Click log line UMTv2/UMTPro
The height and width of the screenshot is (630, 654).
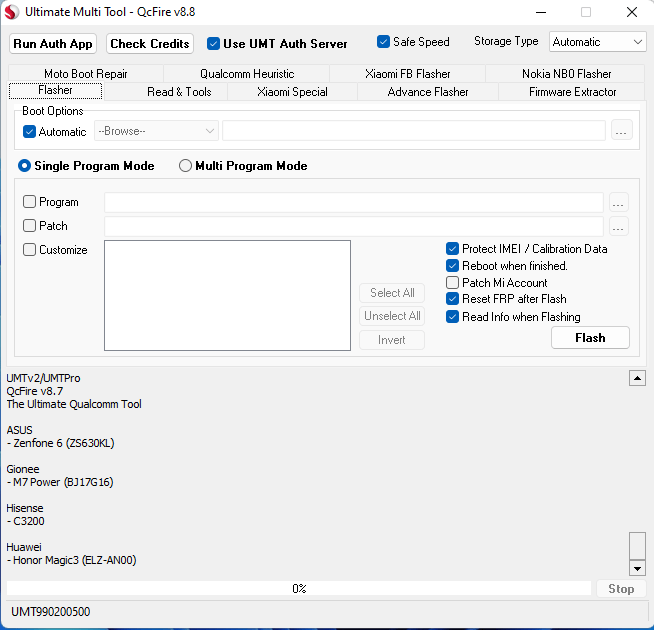pyautogui.click(x=43, y=378)
